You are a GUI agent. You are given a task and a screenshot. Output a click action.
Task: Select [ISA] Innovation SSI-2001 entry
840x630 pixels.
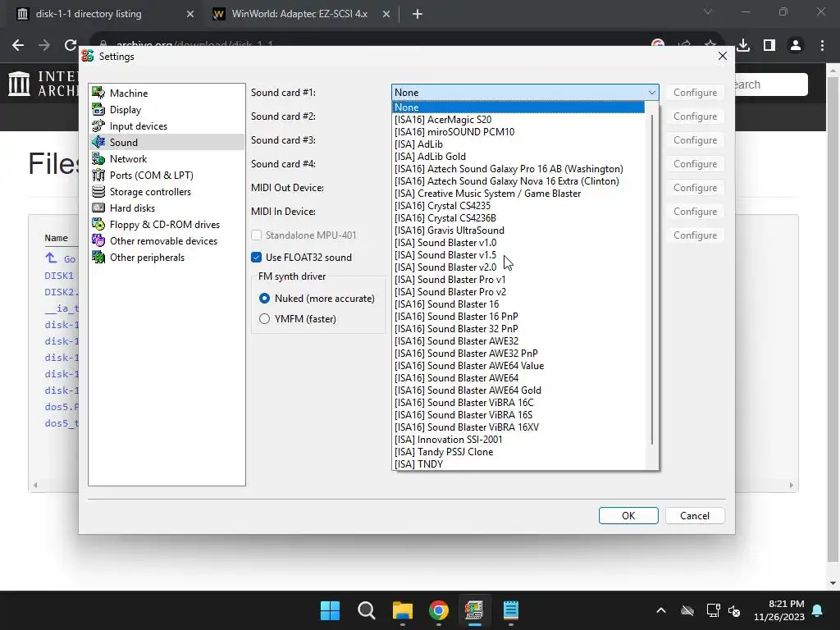pyautogui.click(x=518, y=440)
